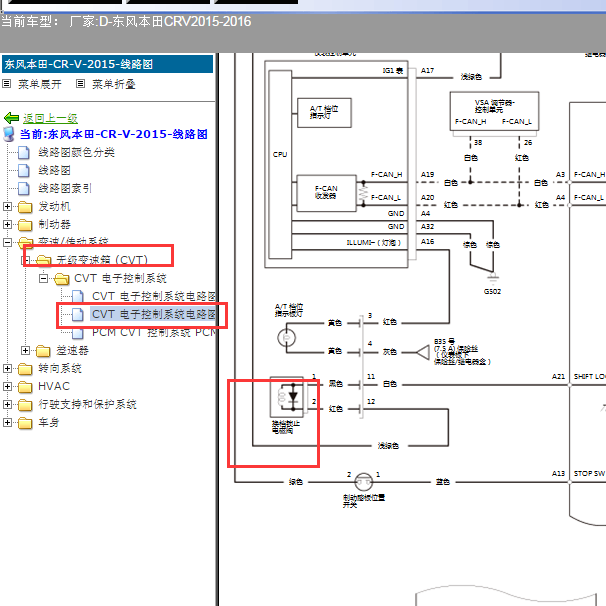606x606 pixels.
Task: Click the document icon for 线路图颜色分类
Action: 24,152
